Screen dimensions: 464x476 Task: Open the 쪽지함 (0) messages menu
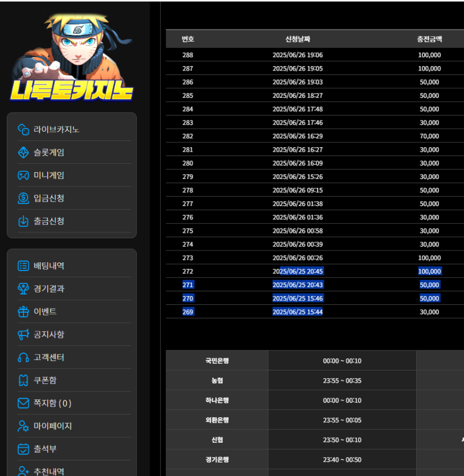52,403
